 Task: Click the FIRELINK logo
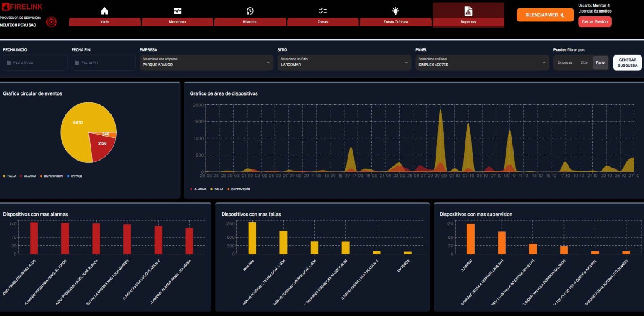pos(22,7)
